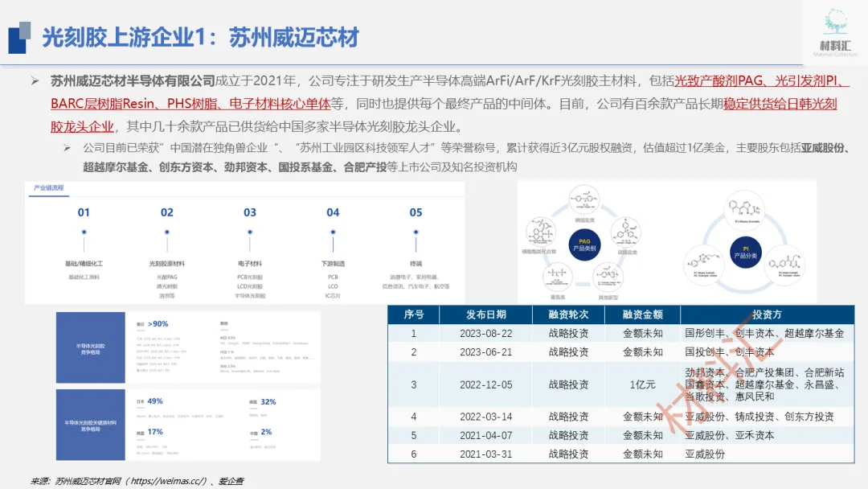The height and width of the screenshot is (489, 868).
Task: Click the slide title 光刻胶上游企业1：苏州威迈芯材
Action: coord(200,38)
